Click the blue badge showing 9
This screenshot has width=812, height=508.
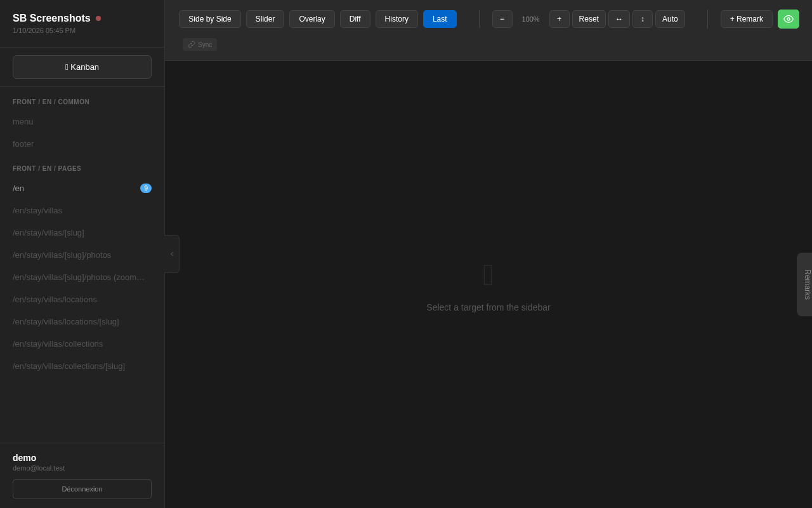[146, 189]
